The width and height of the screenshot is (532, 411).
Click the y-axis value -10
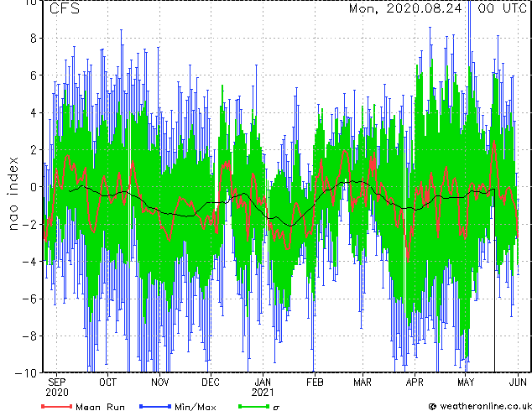tap(26, 373)
